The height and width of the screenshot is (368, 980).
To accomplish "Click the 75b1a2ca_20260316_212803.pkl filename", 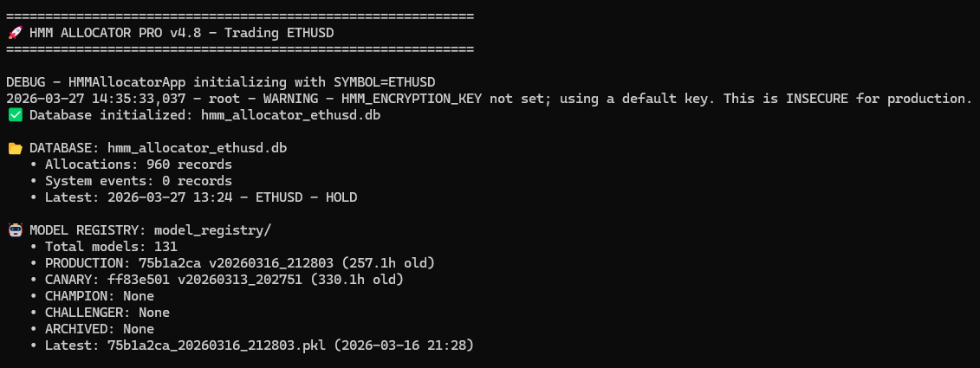I will (x=216, y=345).
